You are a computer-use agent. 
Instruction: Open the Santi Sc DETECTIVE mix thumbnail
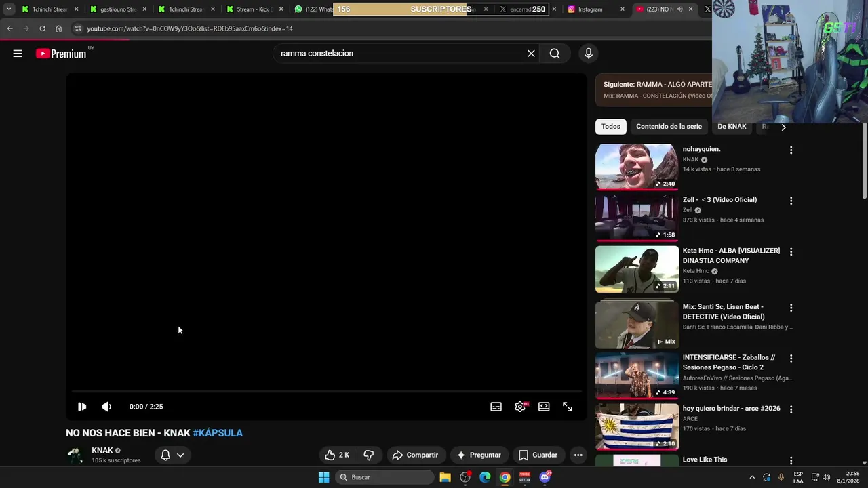(x=637, y=325)
